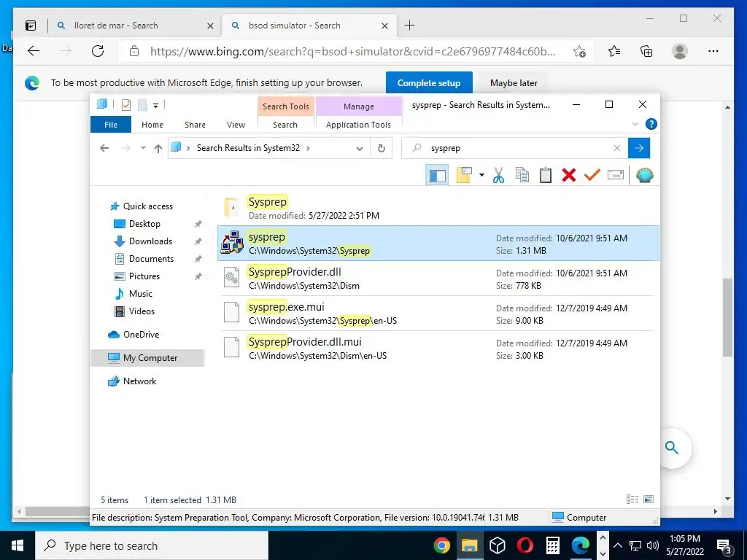Expand the breadcrumb chevron after Search Results in System32

(x=308, y=148)
